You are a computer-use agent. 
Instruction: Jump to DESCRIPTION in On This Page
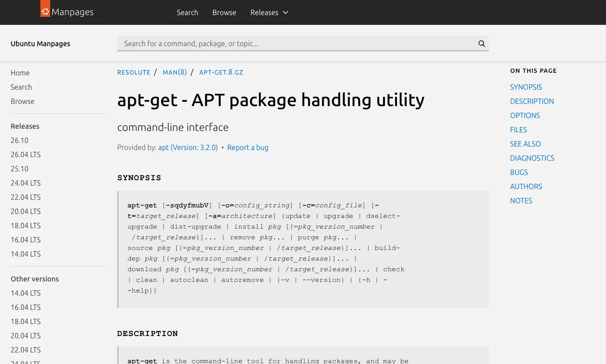click(532, 101)
